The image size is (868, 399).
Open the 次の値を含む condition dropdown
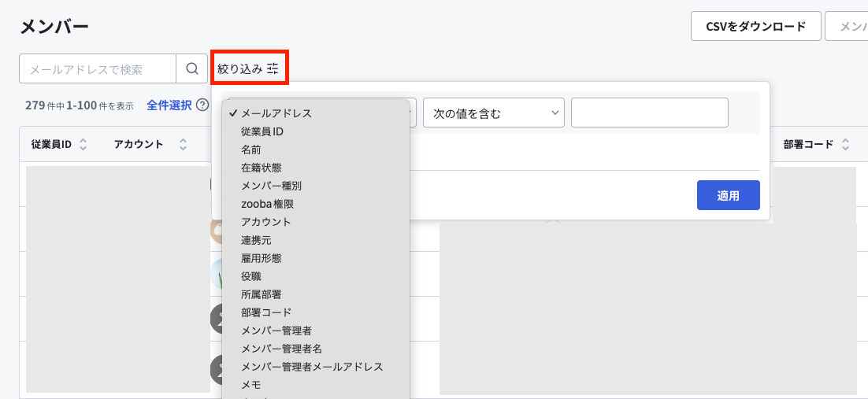(493, 113)
